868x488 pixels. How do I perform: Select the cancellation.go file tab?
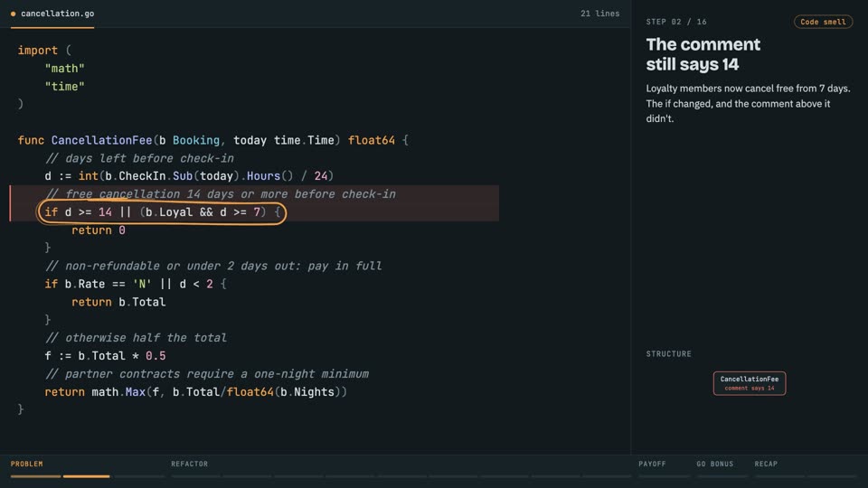(x=52, y=14)
